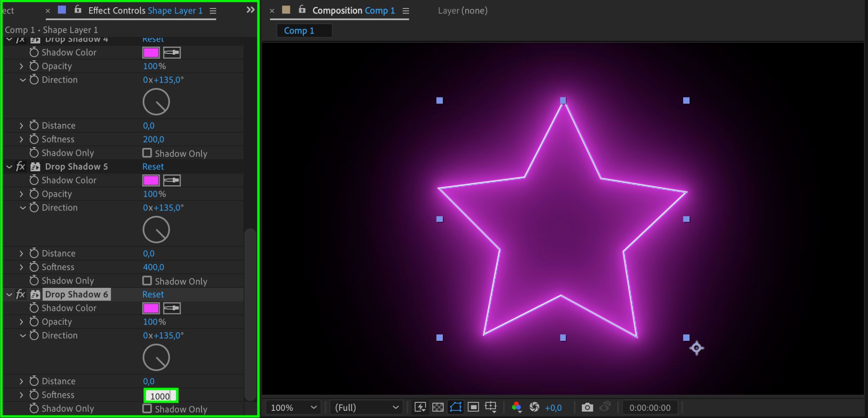This screenshot has height=418, width=868.
Task: Toggle mask and shape path visibility
Action: click(456, 407)
